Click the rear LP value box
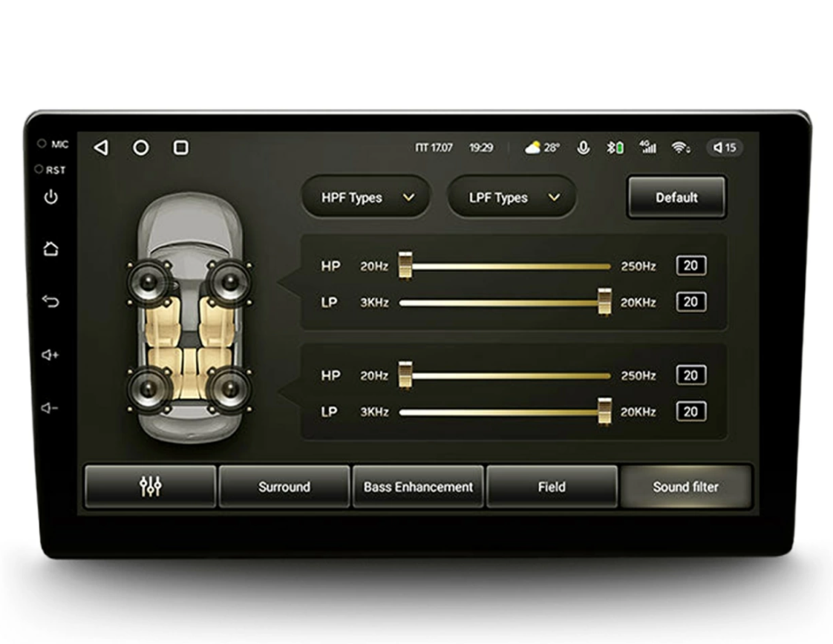Image resolution: width=833 pixels, height=644 pixels. pyautogui.click(x=690, y=412)
